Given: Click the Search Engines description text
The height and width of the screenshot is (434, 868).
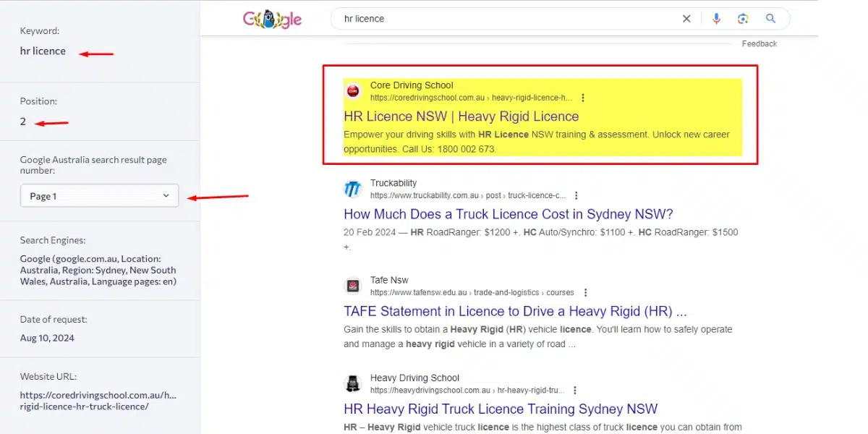Looking at the screenshot, I should (x=98, y=270).
